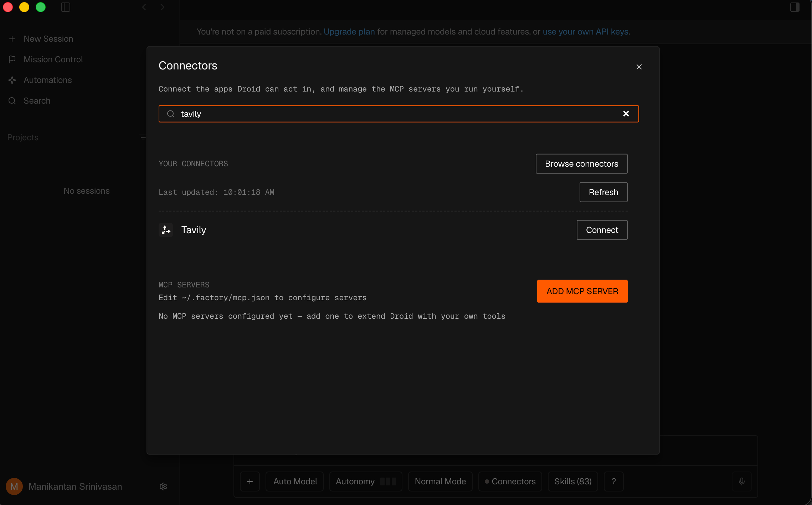Image resolution: width=812 pixels, height=505 pixels.
Task: Select the Tavily connector name
Action: (x=194, y=230)
